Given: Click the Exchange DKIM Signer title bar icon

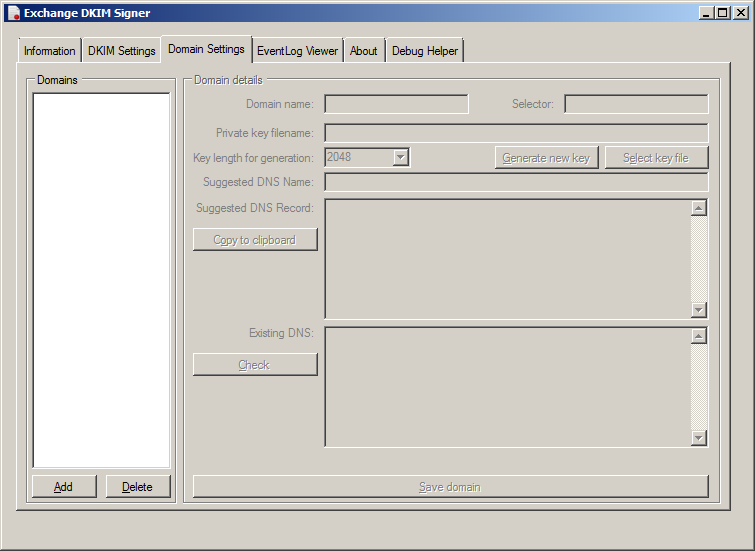Looking at the screenshot, I should [14, 13].
